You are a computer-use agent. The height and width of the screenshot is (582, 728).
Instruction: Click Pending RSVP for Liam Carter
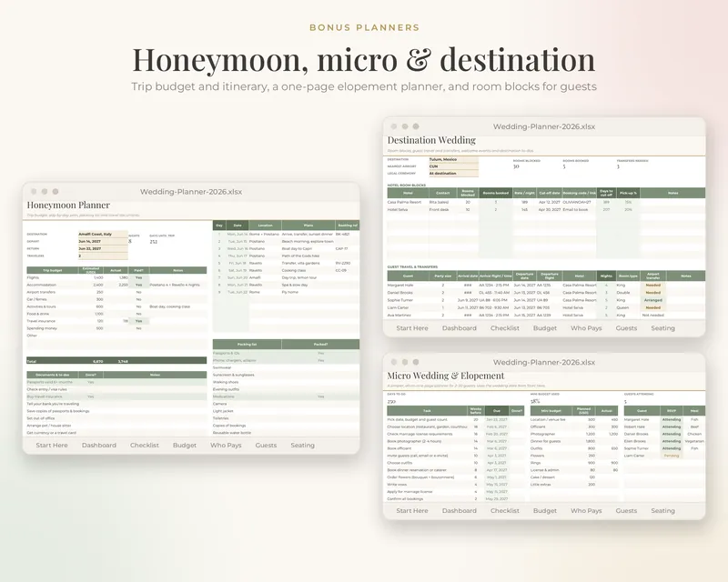tap(672, 456)
